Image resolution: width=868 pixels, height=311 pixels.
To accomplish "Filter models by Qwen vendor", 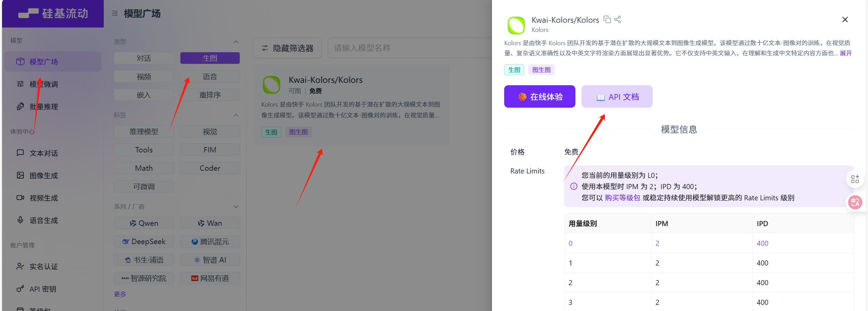I will pos(144,223).
